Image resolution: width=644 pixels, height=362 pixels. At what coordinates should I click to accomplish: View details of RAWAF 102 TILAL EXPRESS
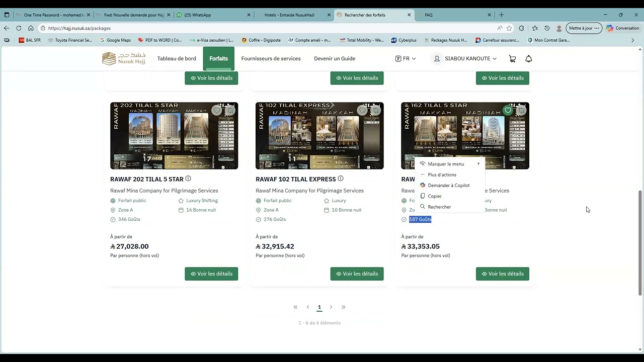click(x=357, y=274)
